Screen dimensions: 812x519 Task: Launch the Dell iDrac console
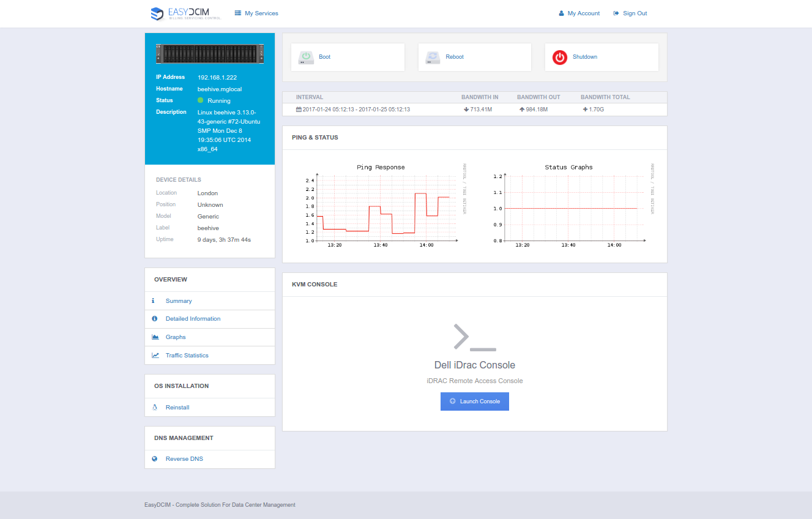click(x=474, y=401)
